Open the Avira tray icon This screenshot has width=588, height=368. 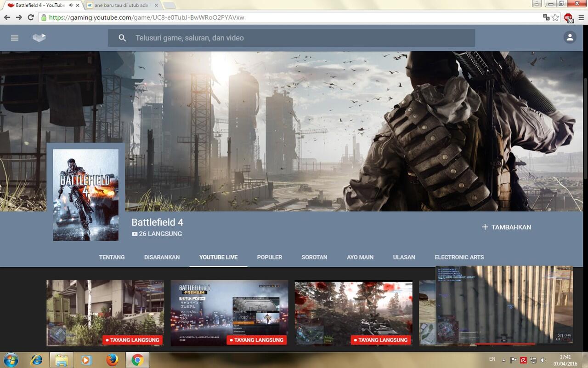pos(523,360)
